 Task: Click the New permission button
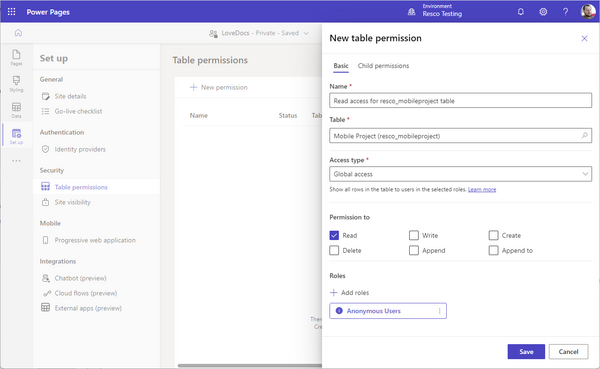[219, 87]
